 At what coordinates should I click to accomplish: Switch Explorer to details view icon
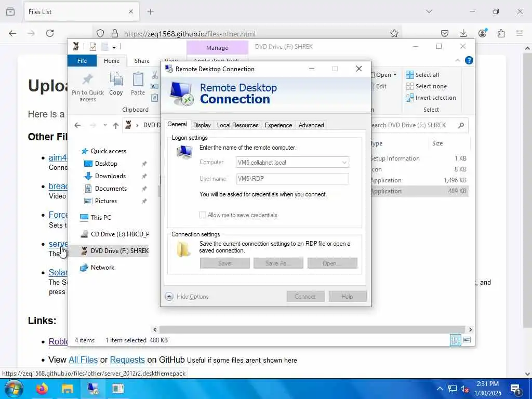[x=455, y=340]
